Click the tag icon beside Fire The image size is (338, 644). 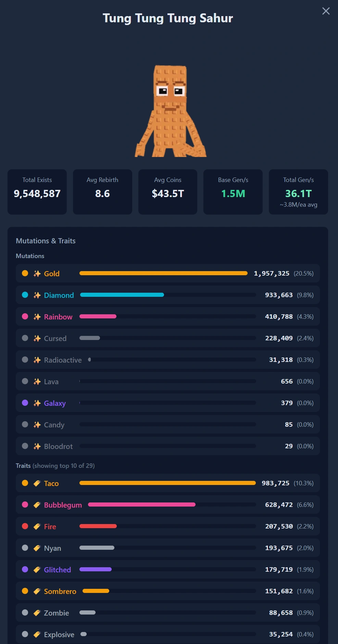click(37, 526)
